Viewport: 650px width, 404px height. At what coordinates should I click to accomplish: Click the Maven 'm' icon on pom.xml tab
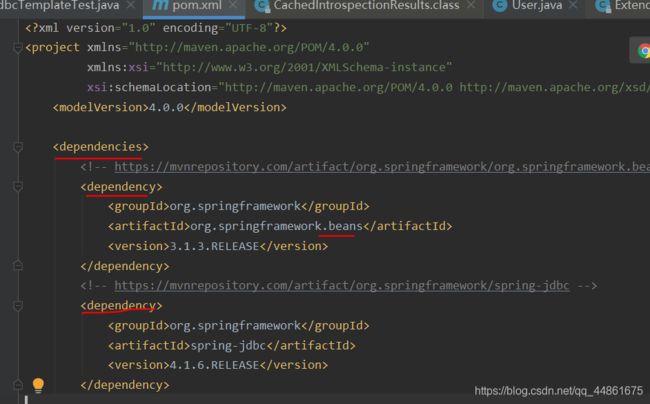pyautogui.click(x=160, y=6)
